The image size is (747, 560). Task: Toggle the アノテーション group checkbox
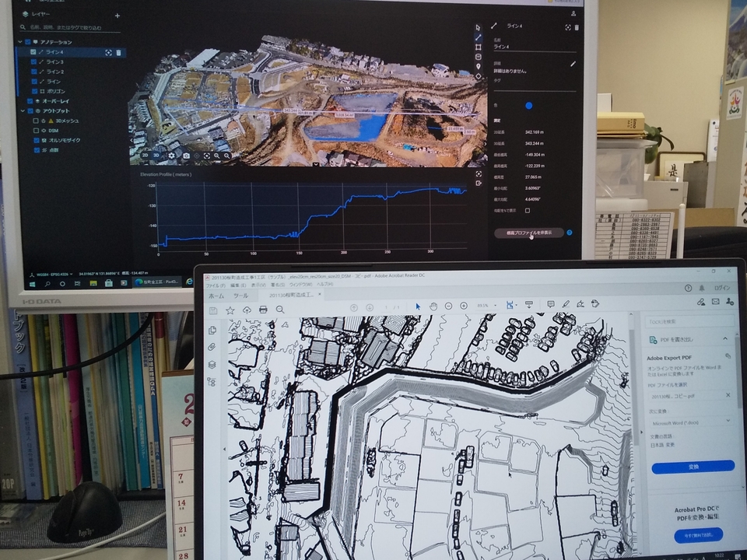tap(28, 42)
